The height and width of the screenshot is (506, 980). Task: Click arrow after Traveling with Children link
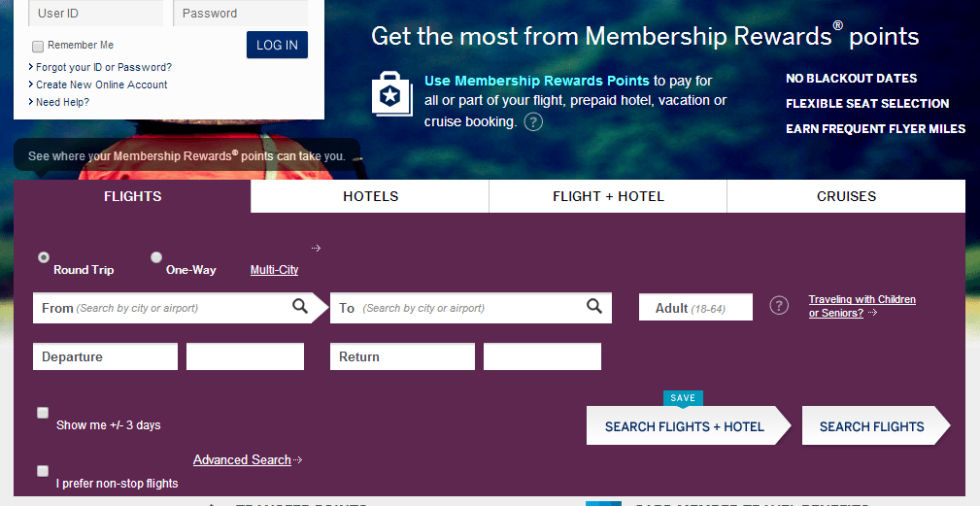[872, 313]
